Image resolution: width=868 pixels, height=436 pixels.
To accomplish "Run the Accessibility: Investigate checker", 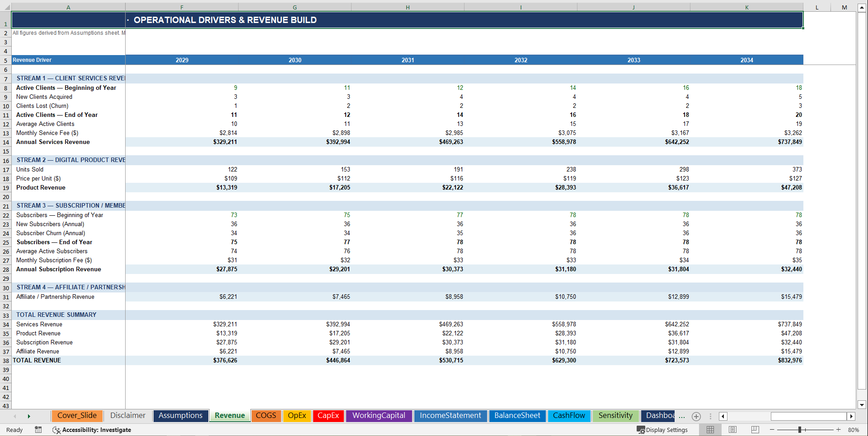I will 96,430.
